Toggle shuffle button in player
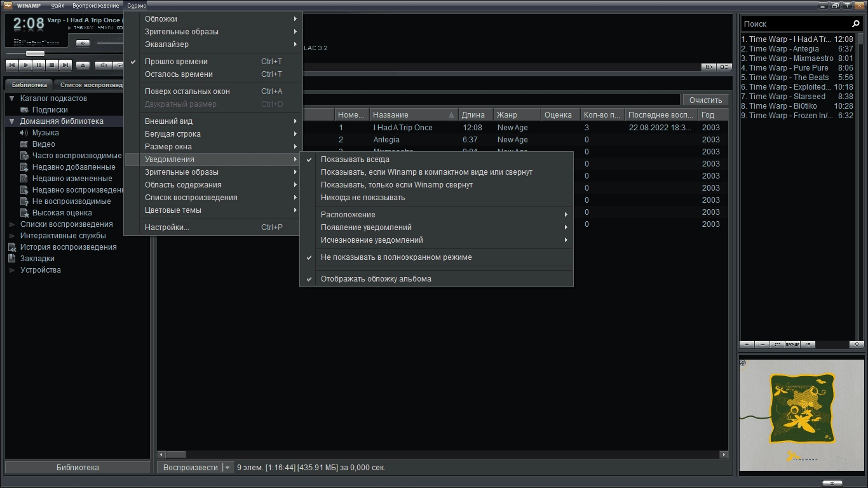The height and width of the screenshot is (488, 868). (x=102, y=65)
